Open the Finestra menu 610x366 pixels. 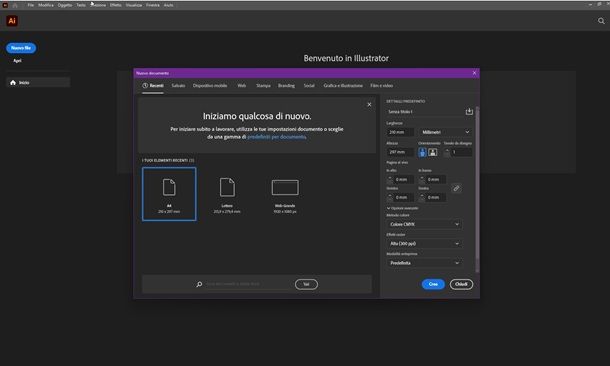click(153, 5)
